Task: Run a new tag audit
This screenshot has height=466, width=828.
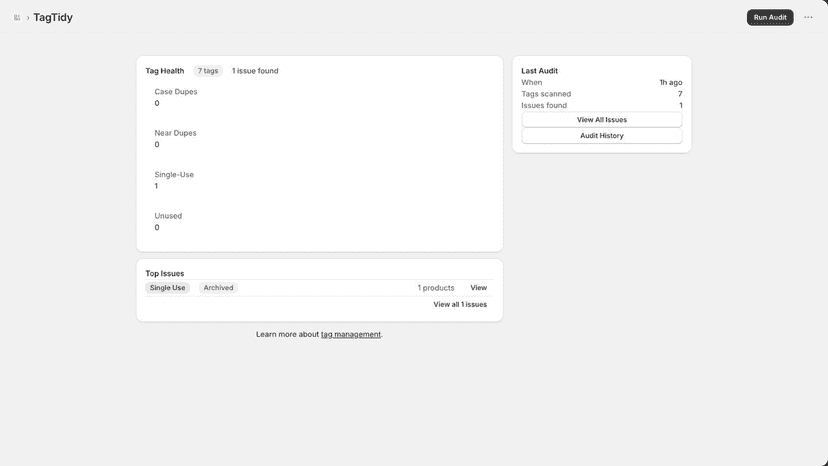Action: 770,17
